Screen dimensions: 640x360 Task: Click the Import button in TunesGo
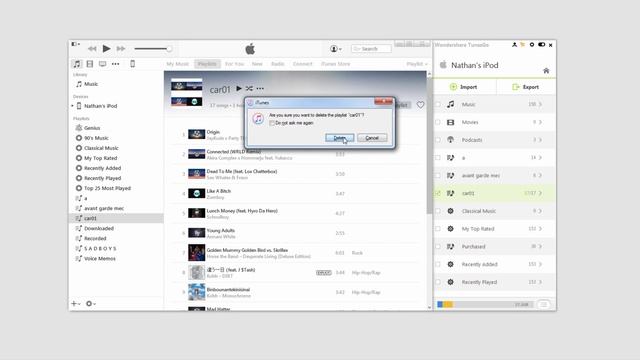point(464,87)
